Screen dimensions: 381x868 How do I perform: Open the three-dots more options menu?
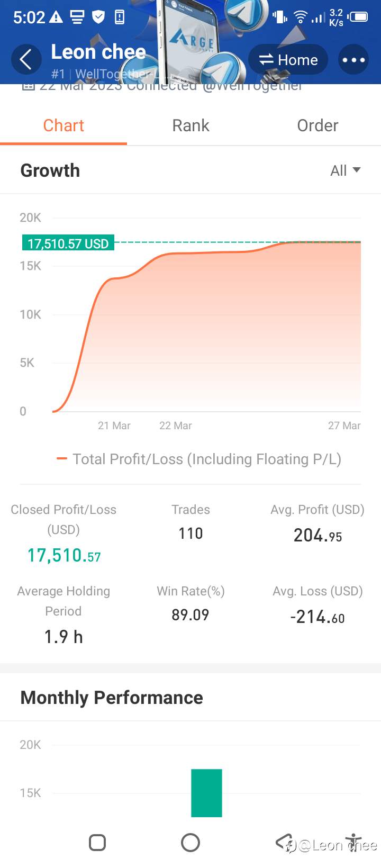(353, 60)
